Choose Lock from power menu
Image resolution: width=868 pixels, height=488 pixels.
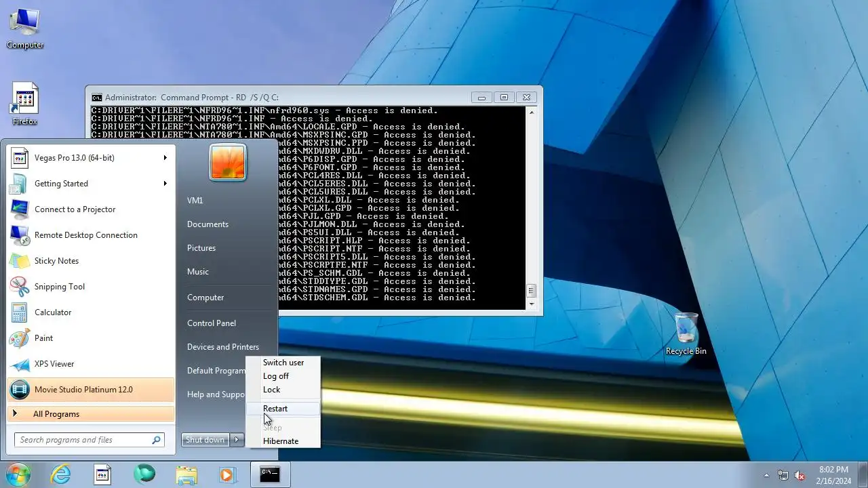[283, 390]
